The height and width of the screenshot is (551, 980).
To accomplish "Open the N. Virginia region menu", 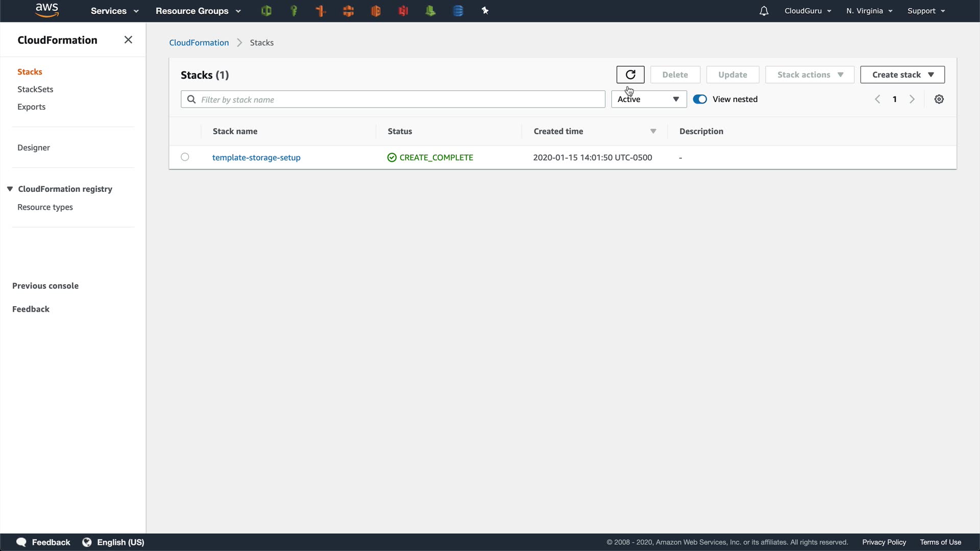I will 869,11.
